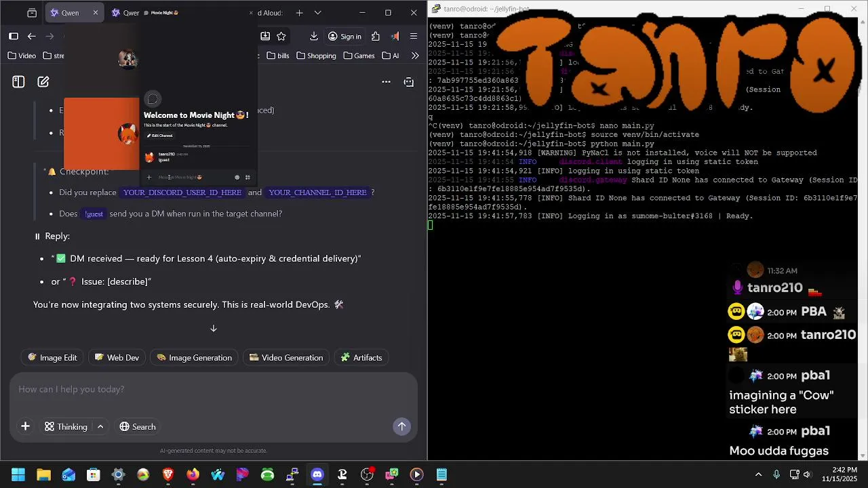Select the Video Generation option

pyautogui.click(x=286, y=357)
